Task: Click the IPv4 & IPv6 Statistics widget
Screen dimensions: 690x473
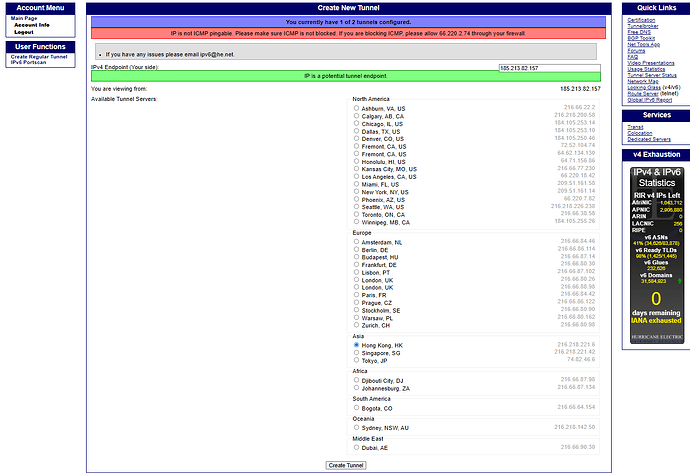Action: 656,255
